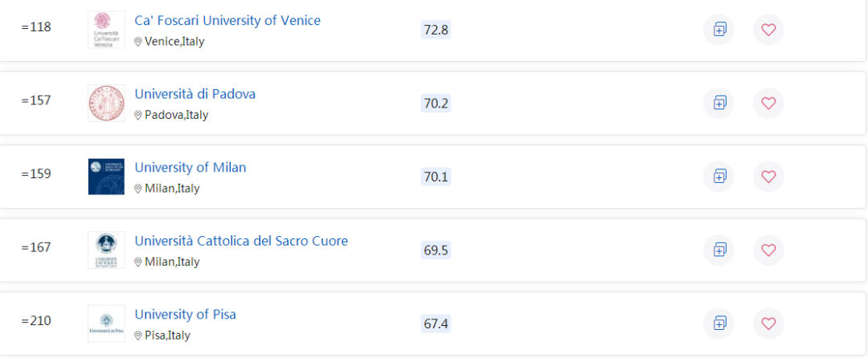The width and height of the screenshot is (868, 358).
Task: Open Ca' Foscari University of Venice link
Action: pos(227,20)
